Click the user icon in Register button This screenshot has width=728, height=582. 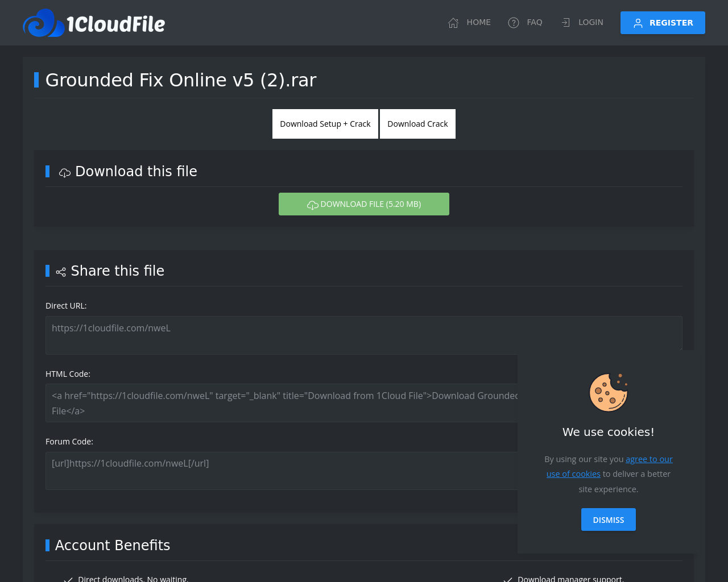click(x=638, y=23)
